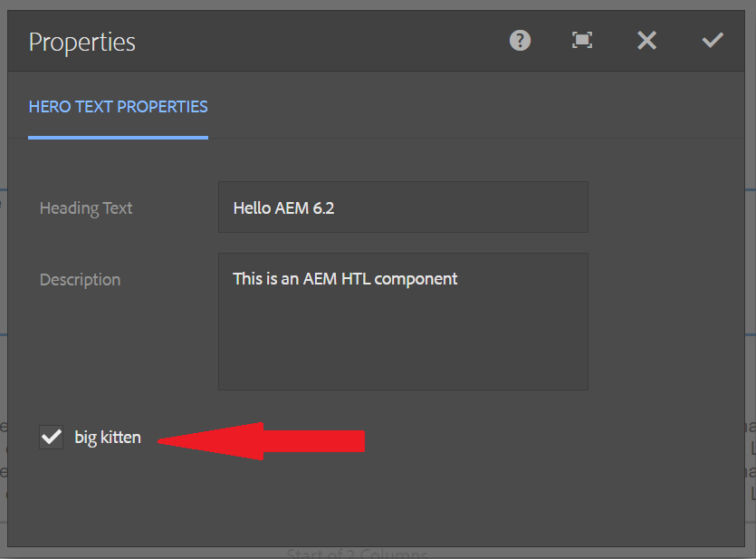Confirm changes with the Done checkmark
The height and width of the screenshot is (559, 756).
click(713, 41)
